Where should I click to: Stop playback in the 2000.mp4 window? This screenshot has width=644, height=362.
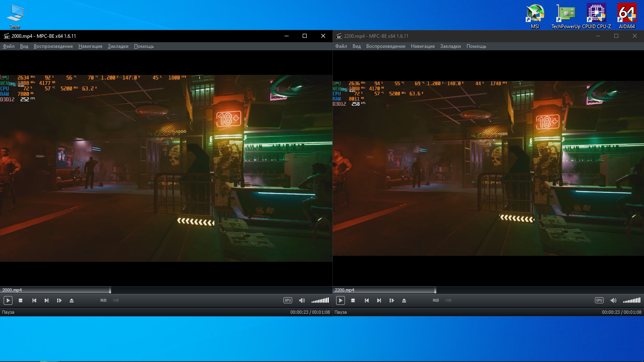(21, 300)
